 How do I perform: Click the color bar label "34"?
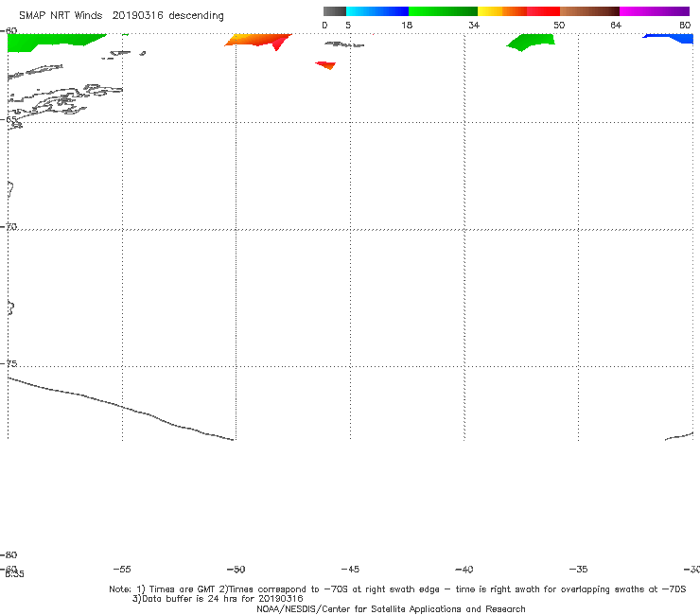click(x=474, y=25)
